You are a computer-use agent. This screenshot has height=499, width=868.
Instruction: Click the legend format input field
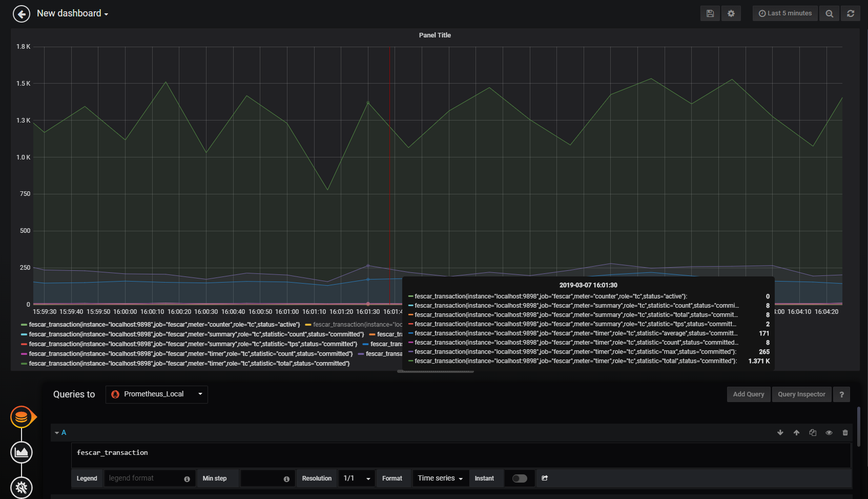click(x=143, y=478)
